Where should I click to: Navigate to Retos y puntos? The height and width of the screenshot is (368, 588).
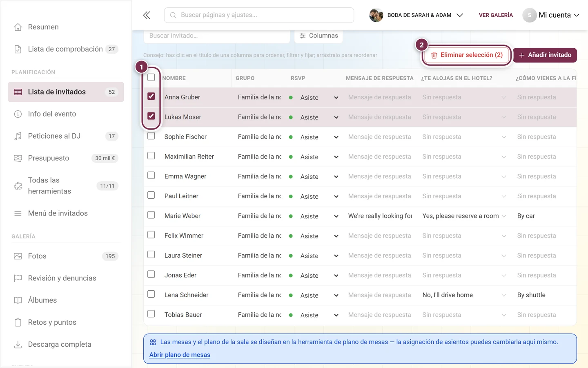(x=66, y=322)
